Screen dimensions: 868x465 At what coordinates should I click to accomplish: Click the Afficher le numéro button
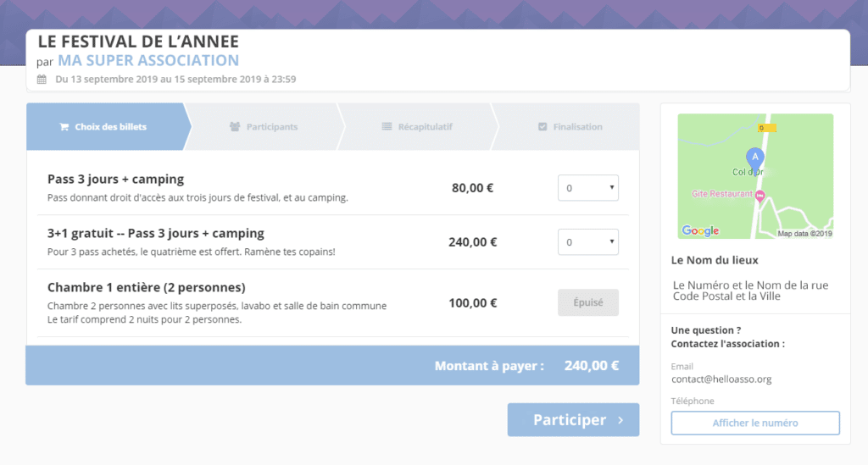[755, 423]
